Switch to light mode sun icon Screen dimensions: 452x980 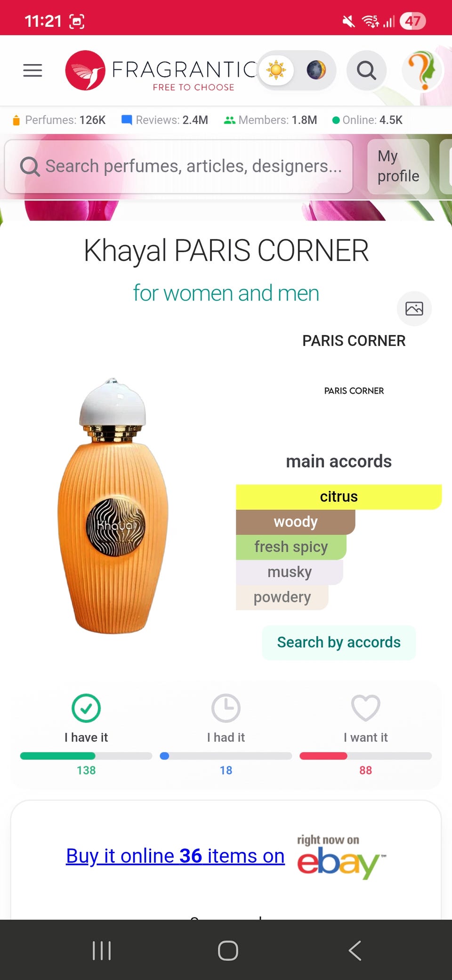(276, 70)
